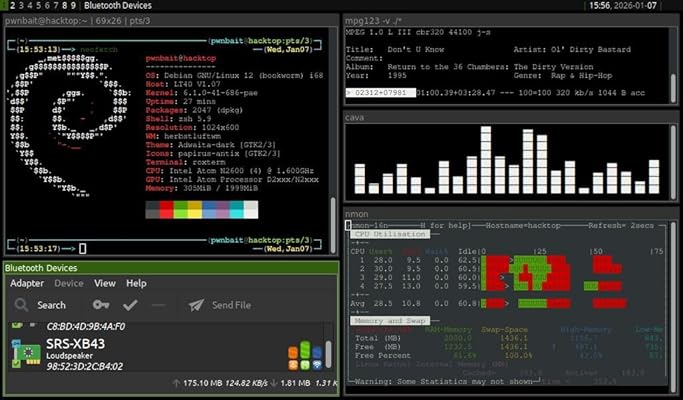
Task: Click the minus Remove device icon
Action: (158, 305)
